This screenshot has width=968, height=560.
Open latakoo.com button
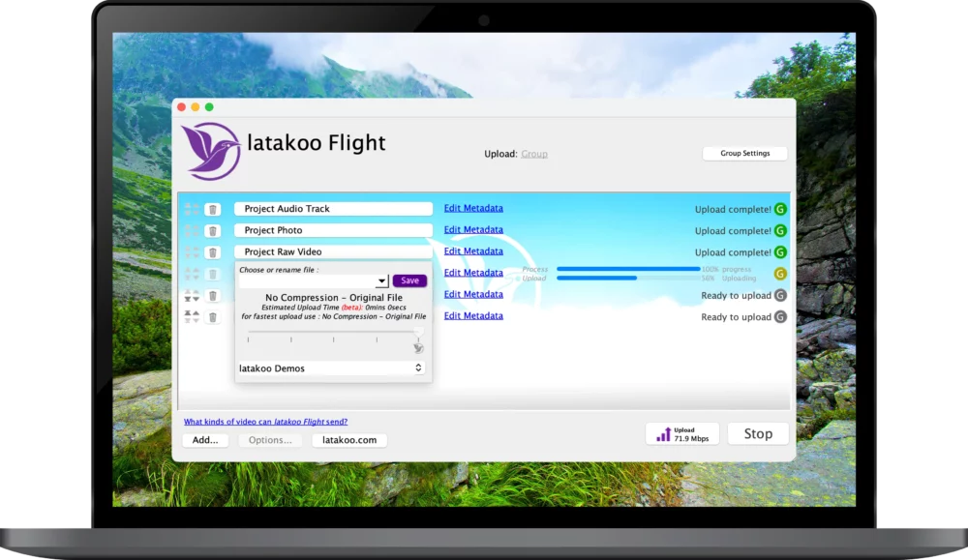click(x=349, y=440)
